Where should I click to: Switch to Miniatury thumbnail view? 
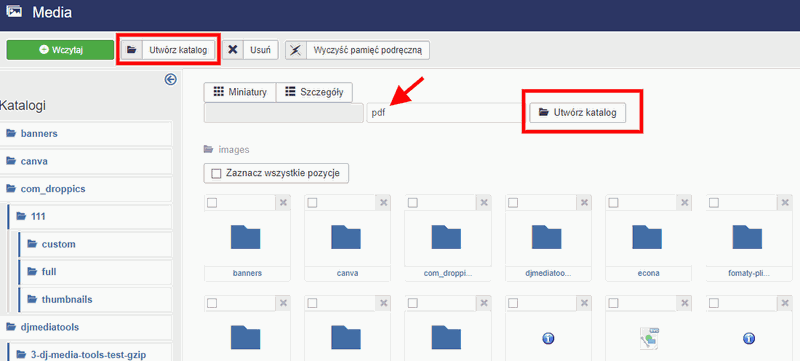click(240, 92)
